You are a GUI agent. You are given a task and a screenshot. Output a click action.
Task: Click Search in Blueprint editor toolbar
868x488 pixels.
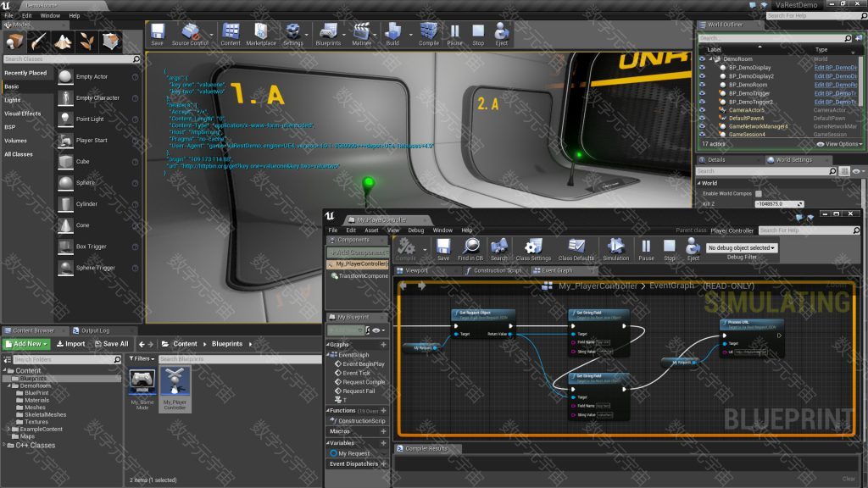(x=498, y=250)
